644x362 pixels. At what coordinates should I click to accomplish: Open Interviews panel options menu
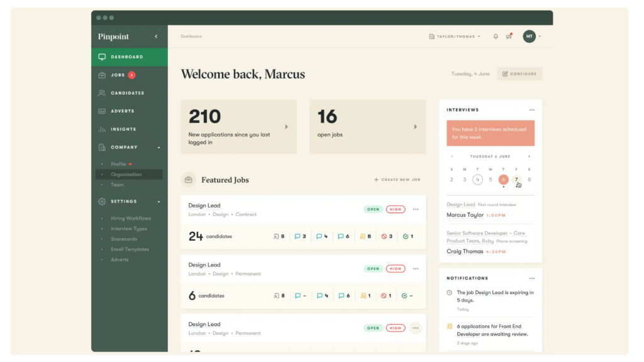pyautogui.click(x=532, y=110)
